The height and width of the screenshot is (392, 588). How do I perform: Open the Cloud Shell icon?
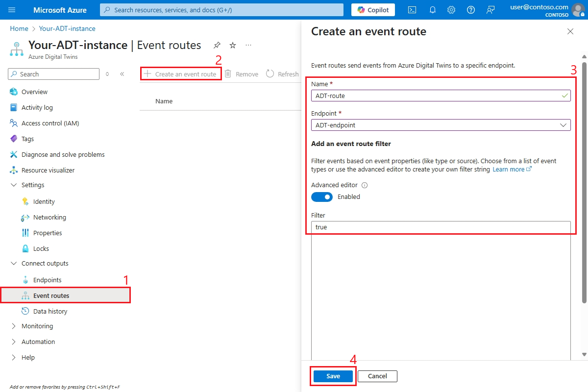point(412,10)
